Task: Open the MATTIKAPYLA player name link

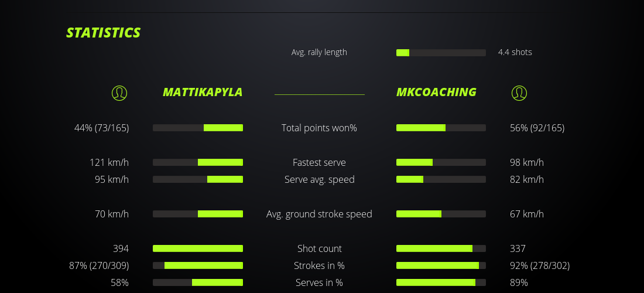Action: pos(203,92)
